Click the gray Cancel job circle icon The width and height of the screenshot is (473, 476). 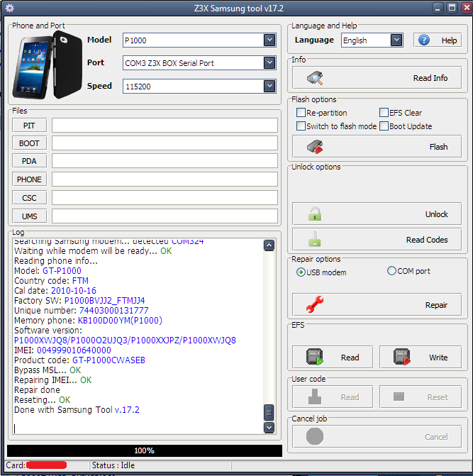315,436
